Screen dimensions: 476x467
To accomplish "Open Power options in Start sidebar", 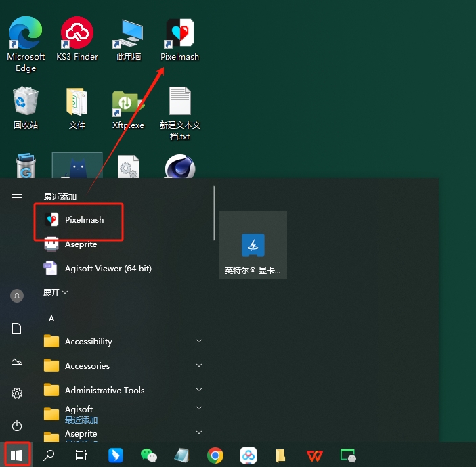I will coord(17,426).
